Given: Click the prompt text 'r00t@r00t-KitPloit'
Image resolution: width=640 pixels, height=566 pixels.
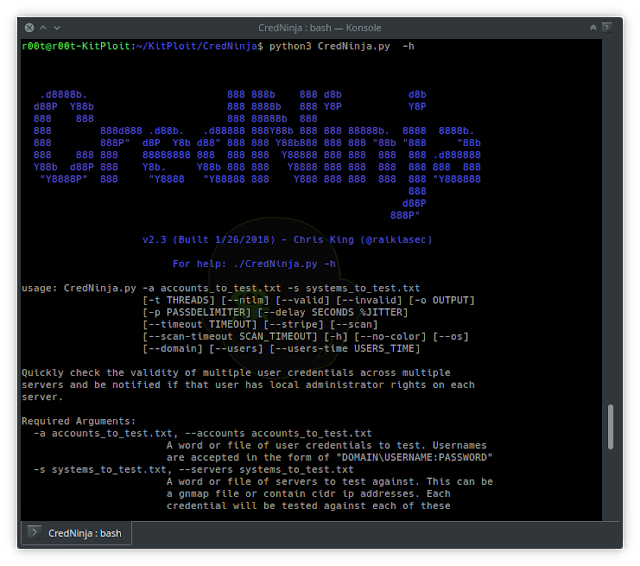Looking at the screenshot, I should pyautogui.click(x=76, y=46).
